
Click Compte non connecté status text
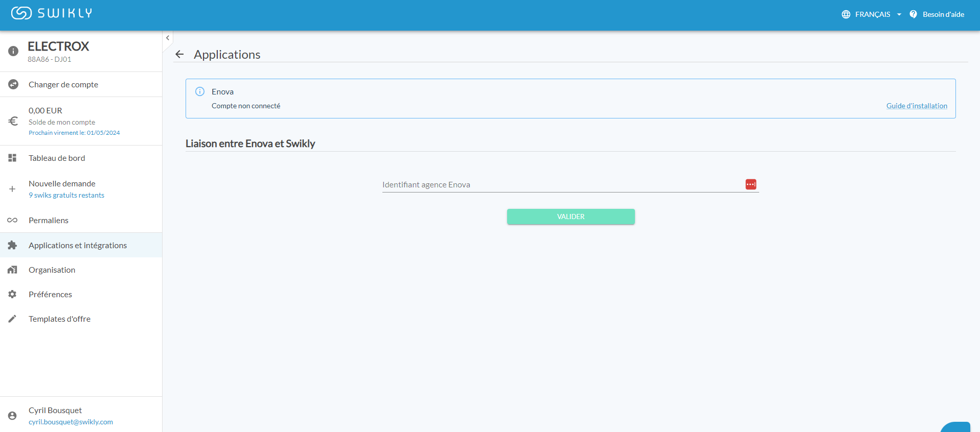click(246, 106)
